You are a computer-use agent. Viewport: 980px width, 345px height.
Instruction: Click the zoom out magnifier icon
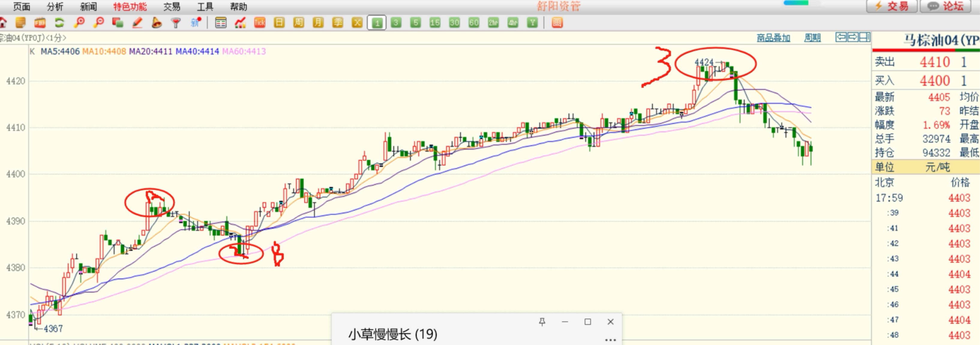99,23
